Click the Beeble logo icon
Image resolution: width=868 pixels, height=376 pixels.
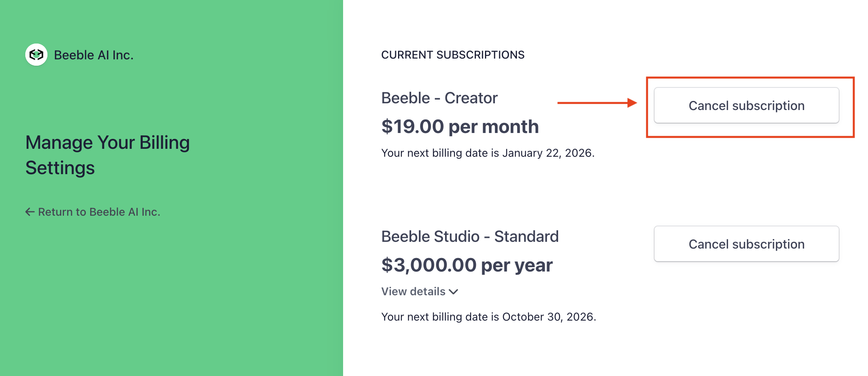[36, 55]
